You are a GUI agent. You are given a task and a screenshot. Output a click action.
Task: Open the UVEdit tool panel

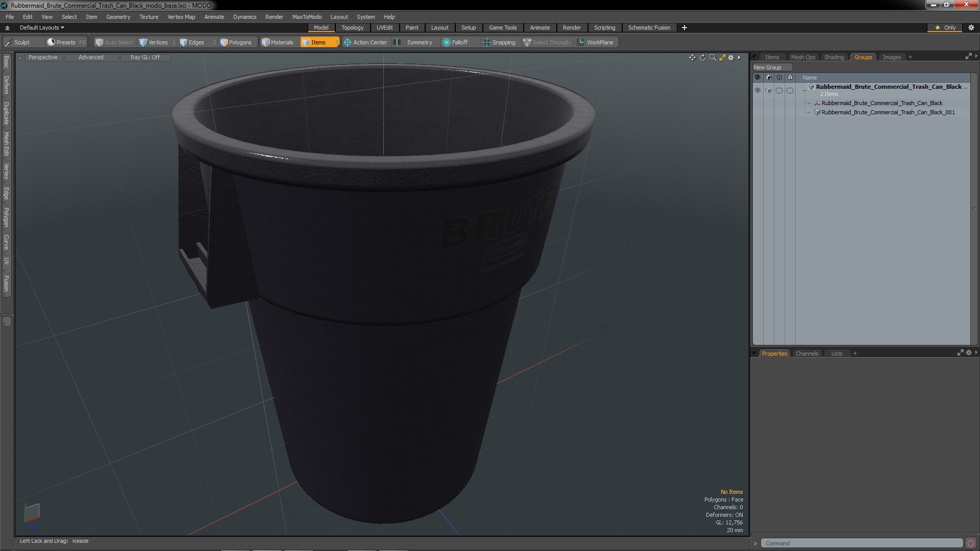[384, 28]
